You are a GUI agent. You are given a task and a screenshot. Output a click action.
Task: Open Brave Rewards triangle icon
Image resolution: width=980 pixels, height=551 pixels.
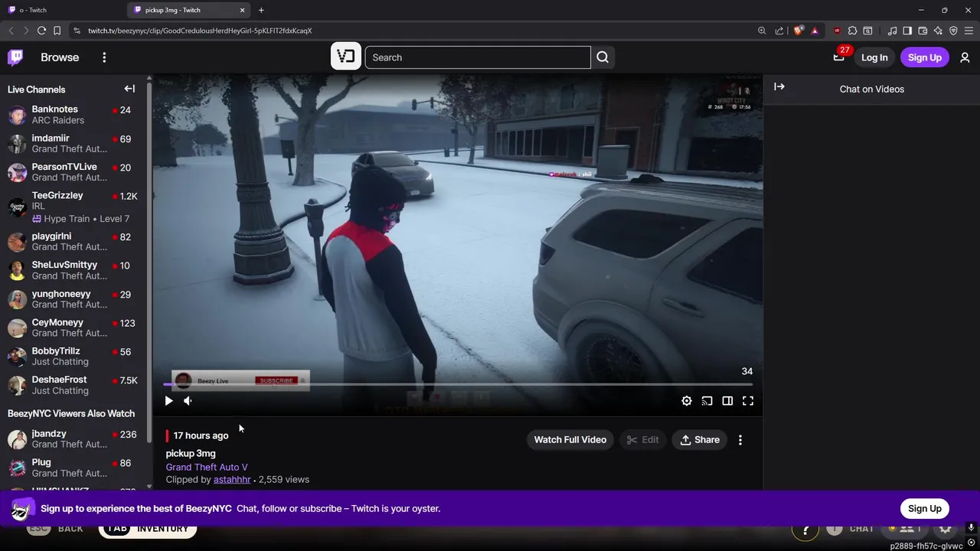(815, 31)
